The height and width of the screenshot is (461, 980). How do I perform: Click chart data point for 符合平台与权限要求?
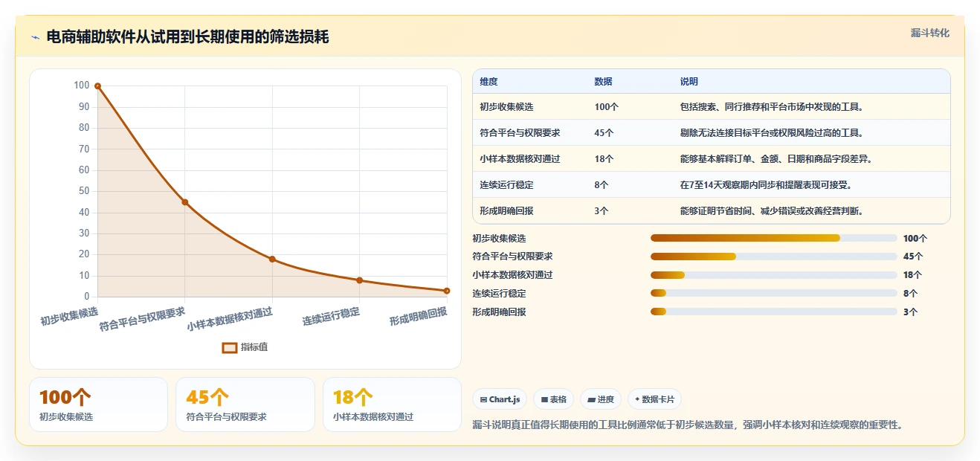coord(185,202)
